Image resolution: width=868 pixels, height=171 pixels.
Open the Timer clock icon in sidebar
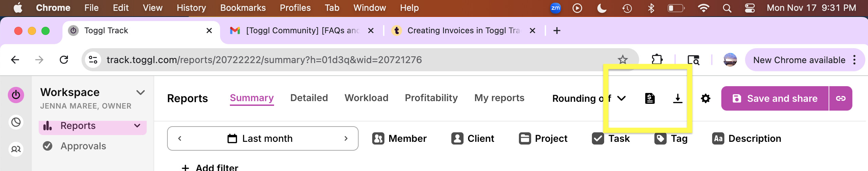[x=16, y=122]
